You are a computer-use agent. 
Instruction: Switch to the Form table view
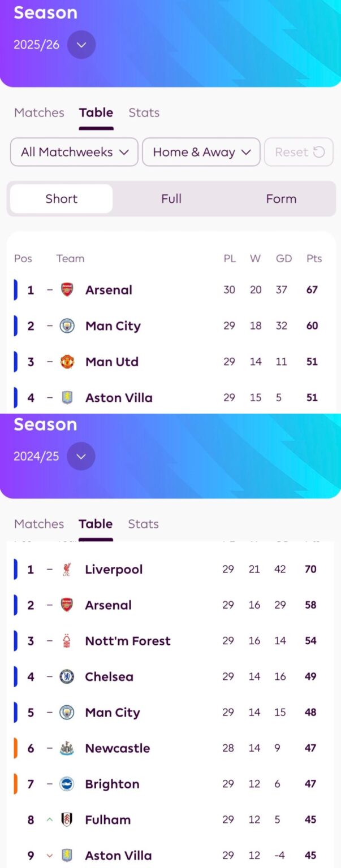281,199
